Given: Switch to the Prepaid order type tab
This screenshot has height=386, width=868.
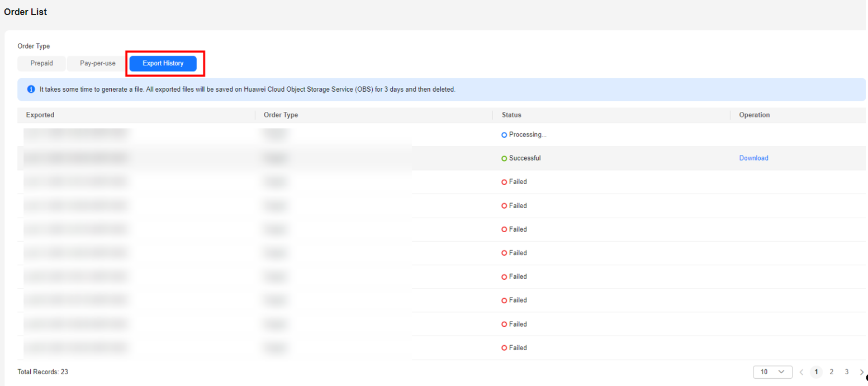Looking at the screenshot, I should coord(41,63).
